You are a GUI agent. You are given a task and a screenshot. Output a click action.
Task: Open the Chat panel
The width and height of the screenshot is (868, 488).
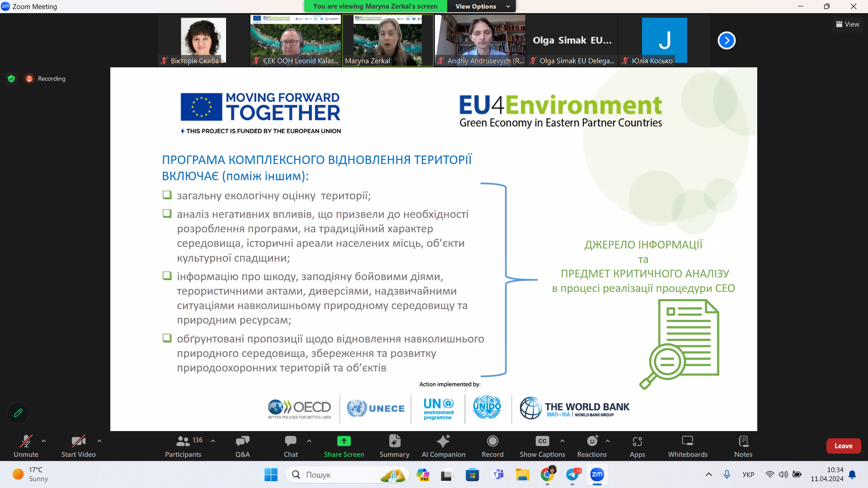pos(291,446)
